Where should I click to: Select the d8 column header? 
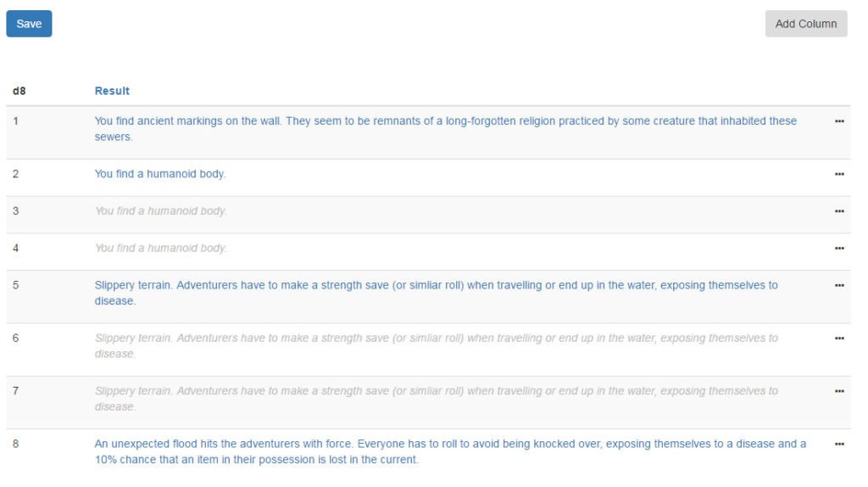(x=19, y=91)
